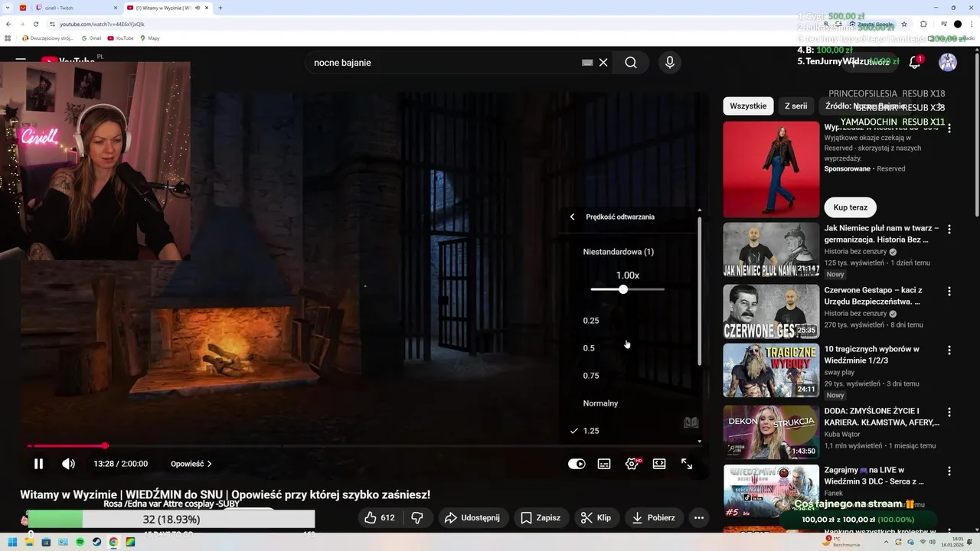Open the on-screen keyboard icon in search
Viewport: 980px width, 551px height.
[587, 63]
